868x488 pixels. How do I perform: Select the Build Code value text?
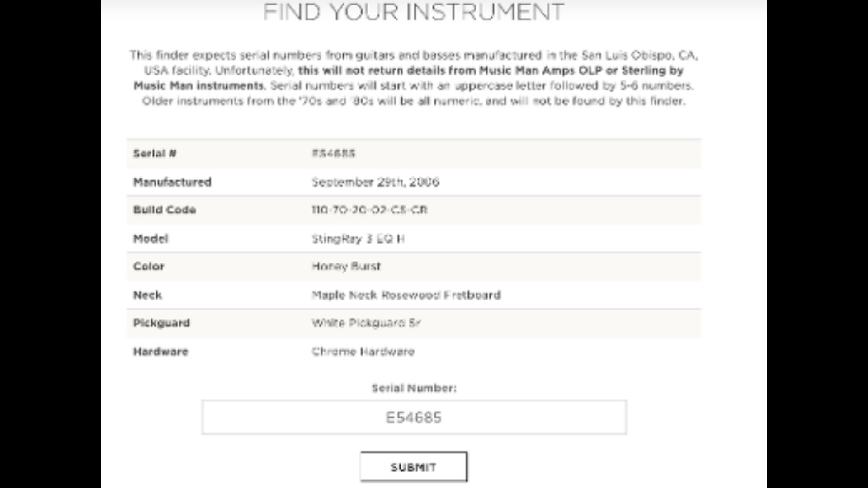click(x=370, y=210)
